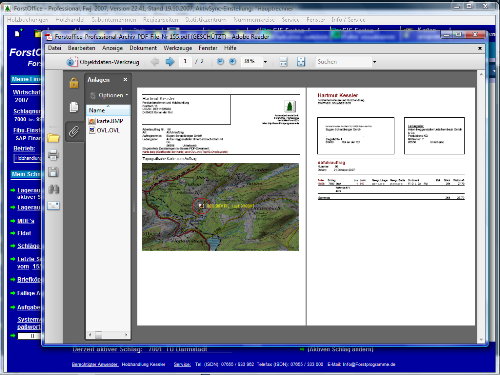Viewport: 500px width, 375px height.
Task: Open the Pages thumbnails panel icon
Action: click(74, 107)
